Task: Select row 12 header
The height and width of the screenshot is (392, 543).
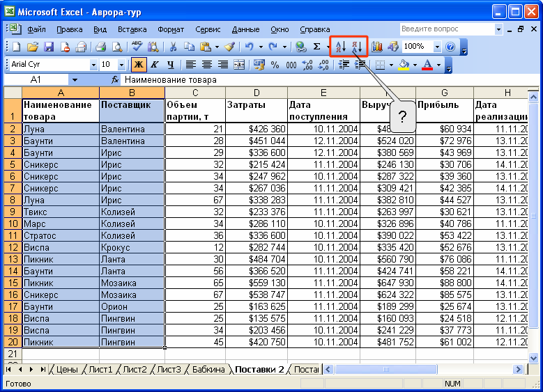Action: (x=13, y=247)
